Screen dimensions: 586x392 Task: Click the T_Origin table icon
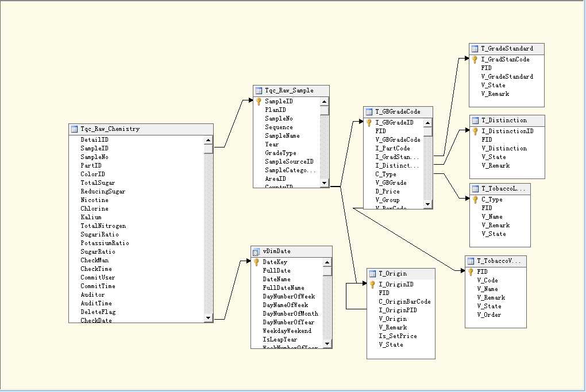coord(372,274)
